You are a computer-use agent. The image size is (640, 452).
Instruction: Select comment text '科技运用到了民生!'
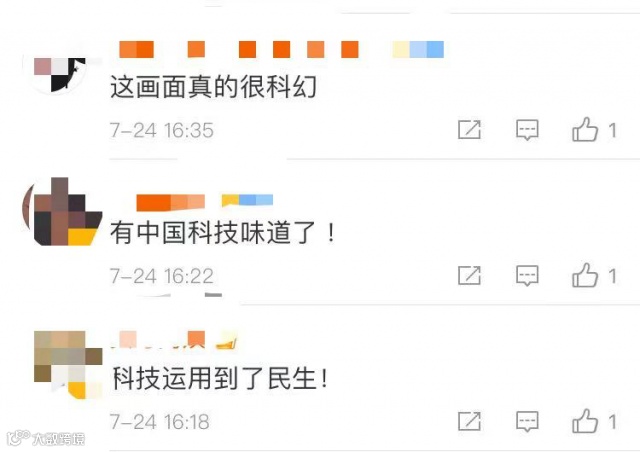click(220, 378)
